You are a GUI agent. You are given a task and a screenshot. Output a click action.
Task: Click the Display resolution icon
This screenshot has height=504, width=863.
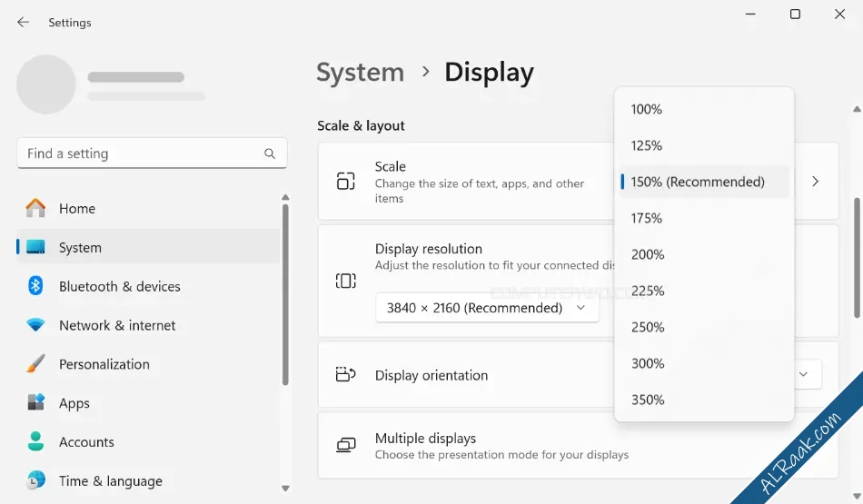click(x=345, y=281)
